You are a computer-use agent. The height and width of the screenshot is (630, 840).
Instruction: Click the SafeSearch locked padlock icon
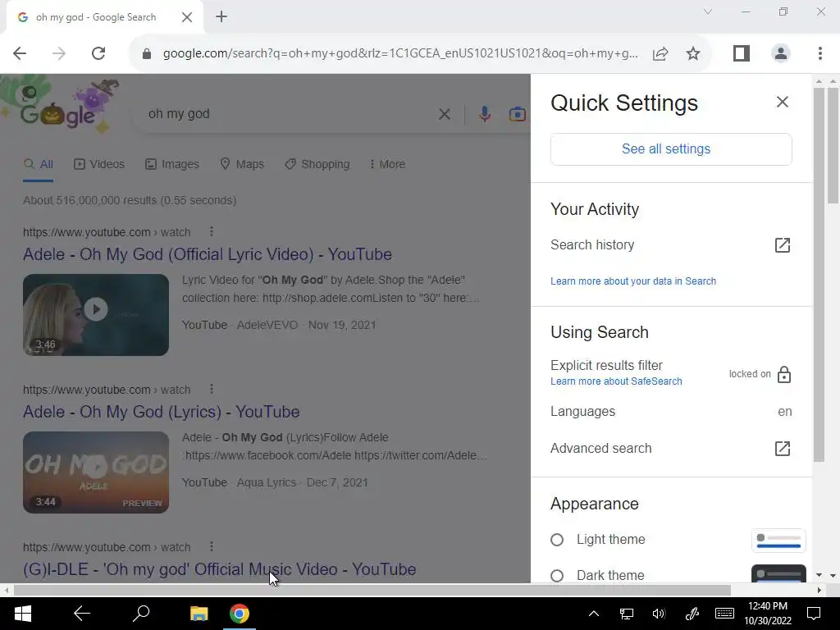tap(783, 374)
